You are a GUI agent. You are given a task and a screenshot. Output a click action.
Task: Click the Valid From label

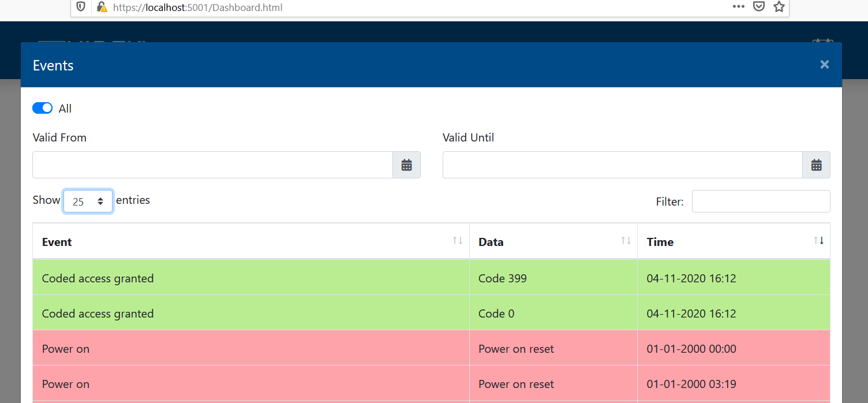tap(59, 137)
